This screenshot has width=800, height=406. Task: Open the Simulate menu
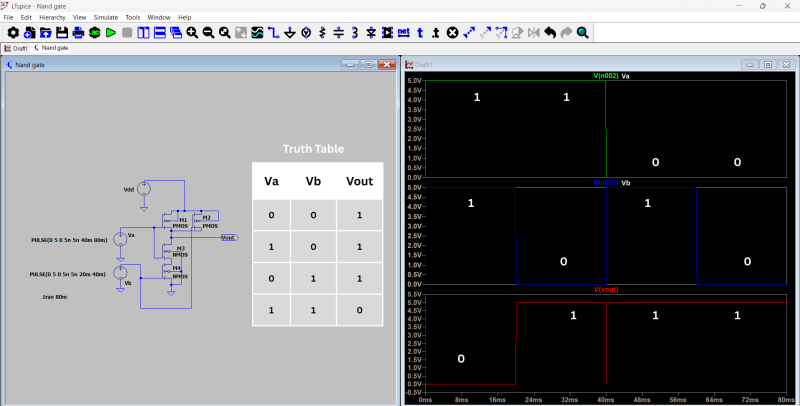(x=105, y=17)
